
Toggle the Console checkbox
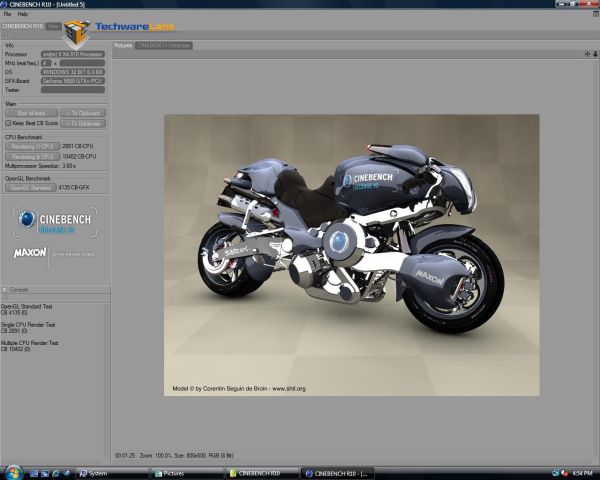point(5,290)
